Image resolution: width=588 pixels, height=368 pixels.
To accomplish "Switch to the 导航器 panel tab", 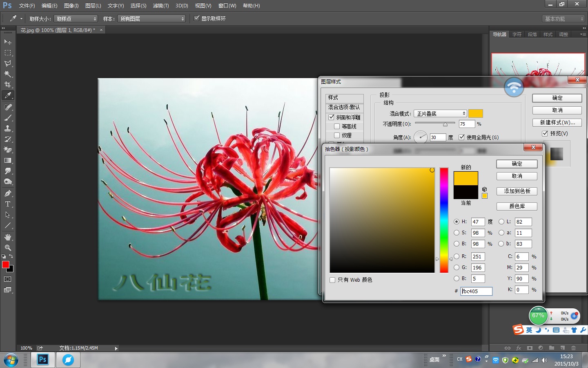I will (499, 34).
